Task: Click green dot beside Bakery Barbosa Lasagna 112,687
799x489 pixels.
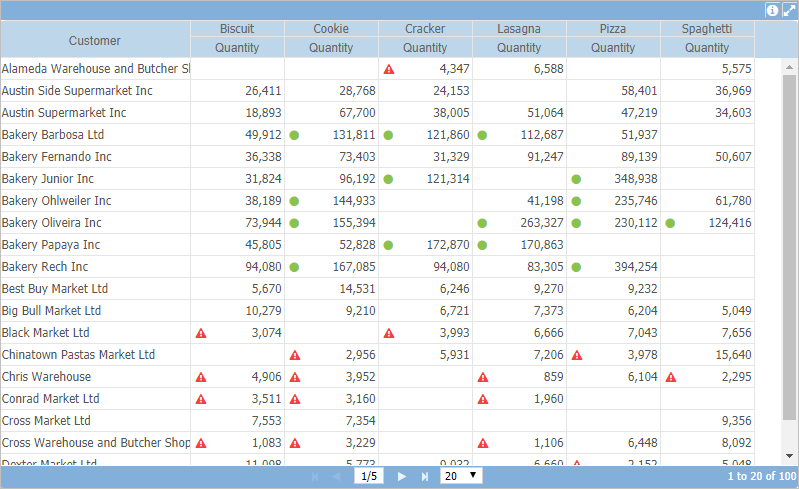Action: point(482,135)
